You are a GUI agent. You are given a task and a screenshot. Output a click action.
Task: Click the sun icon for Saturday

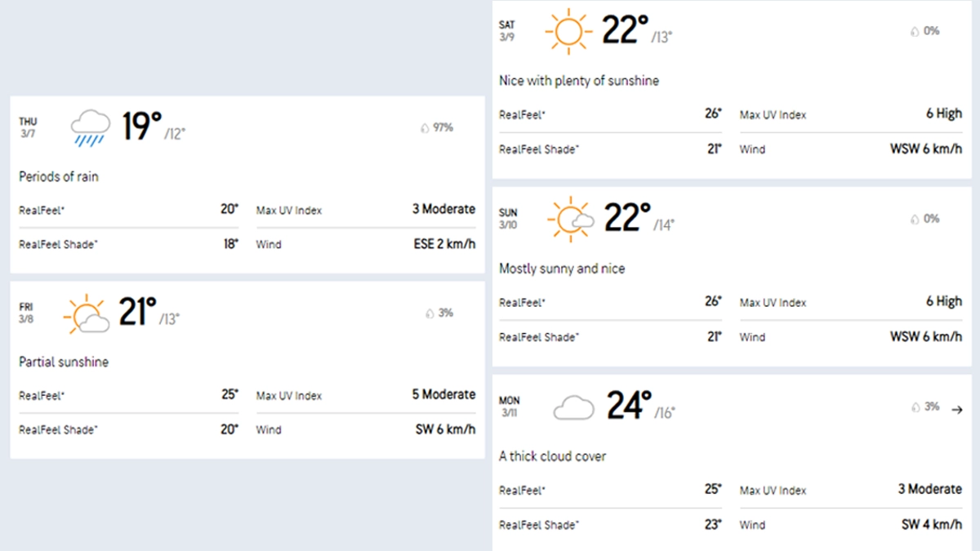tap(566, 32)
